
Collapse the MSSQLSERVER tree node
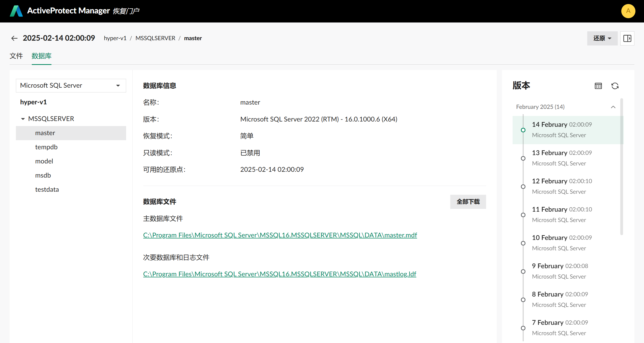pyautogui.click(x=23, y=119)
